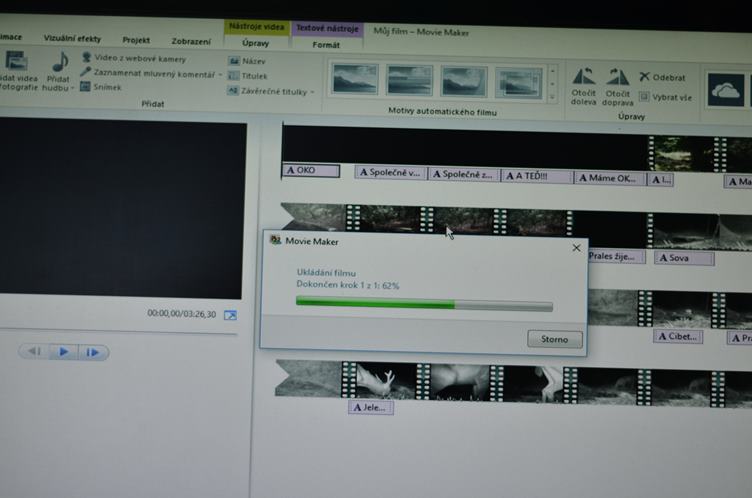Click Odebrat remove button
Image resolution: width=752 pixels, height=498 pixels.
tap(662, 77)
